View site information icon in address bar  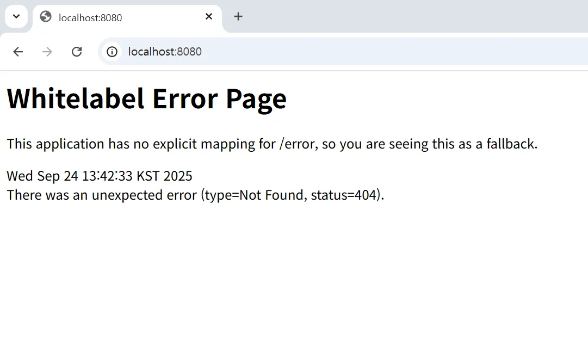112,51
